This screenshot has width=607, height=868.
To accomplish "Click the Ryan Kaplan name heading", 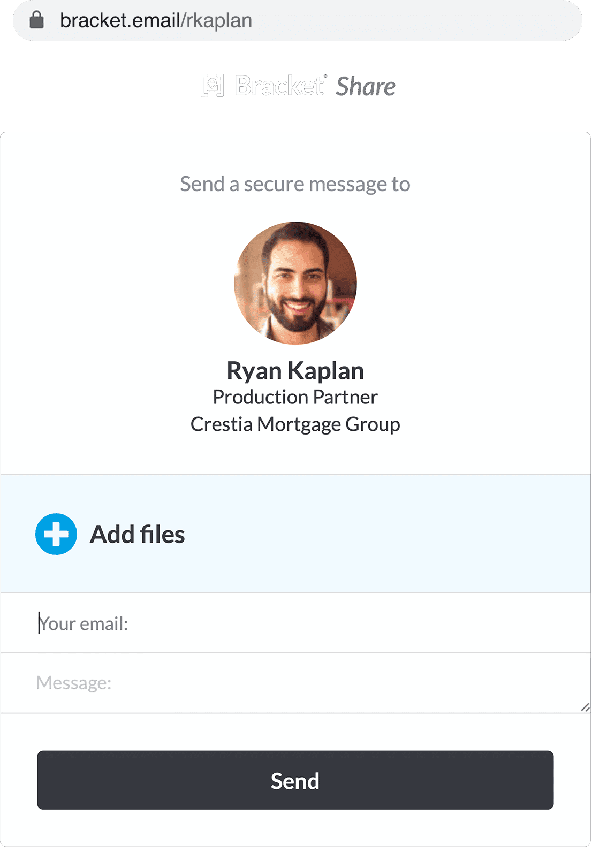I will coord(295,370).
